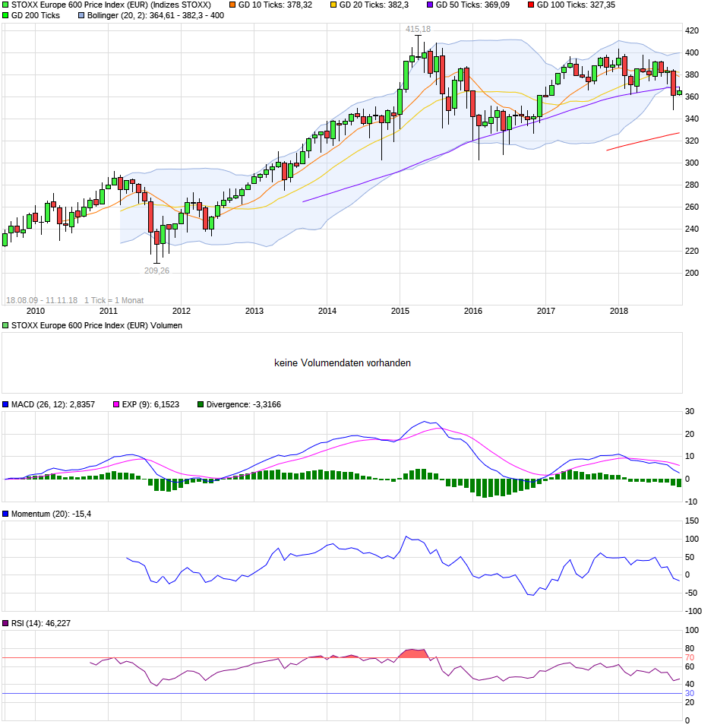The image size is (714, 728).
Task: Click the orange GD 10 Ticks swatch
Action: pos(232,5)
